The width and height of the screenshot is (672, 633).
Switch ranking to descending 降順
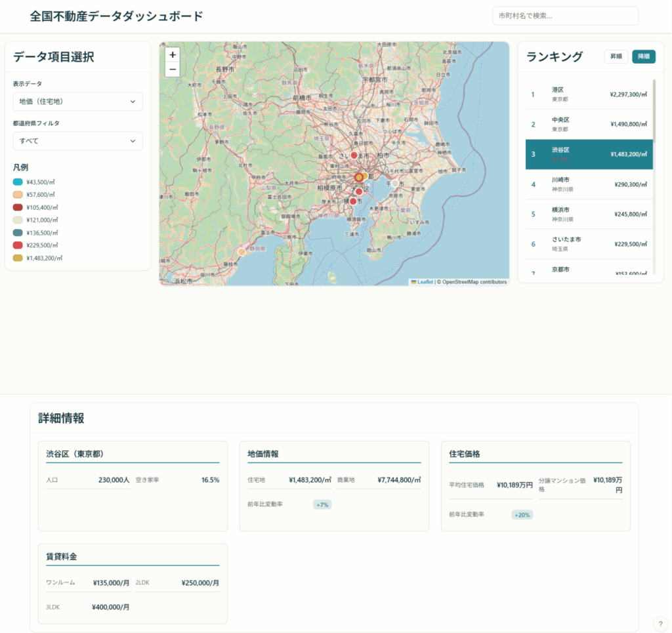click(x=643, y=57)
